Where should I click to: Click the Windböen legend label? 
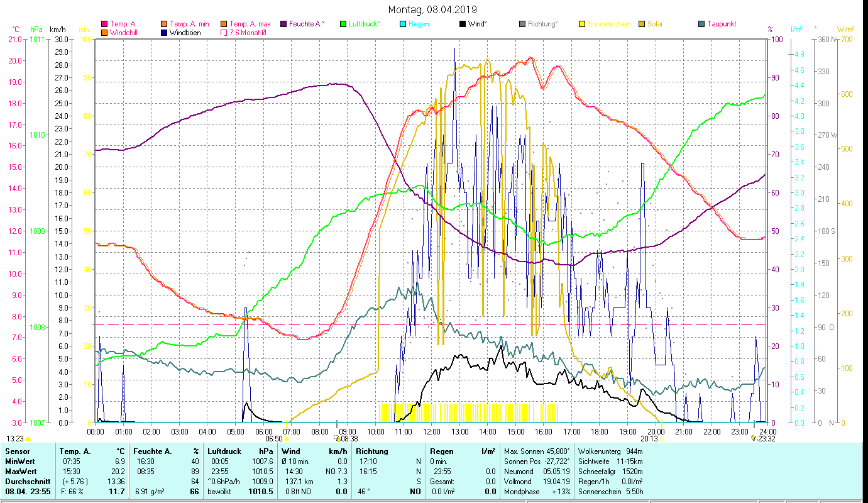[185, 33]
